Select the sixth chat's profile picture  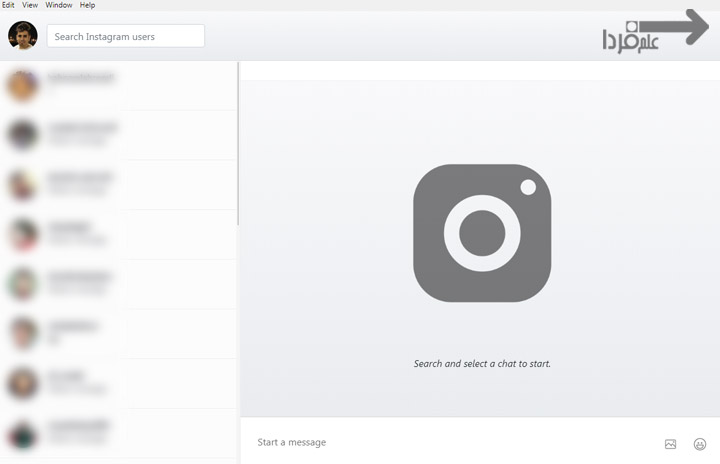tap(22, 333)
